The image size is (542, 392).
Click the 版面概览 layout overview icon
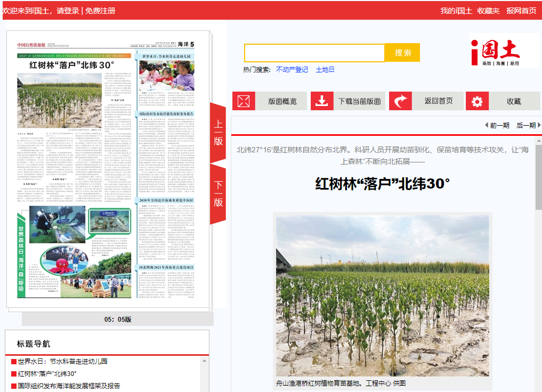pyautogui.click(x=244, y=101)
